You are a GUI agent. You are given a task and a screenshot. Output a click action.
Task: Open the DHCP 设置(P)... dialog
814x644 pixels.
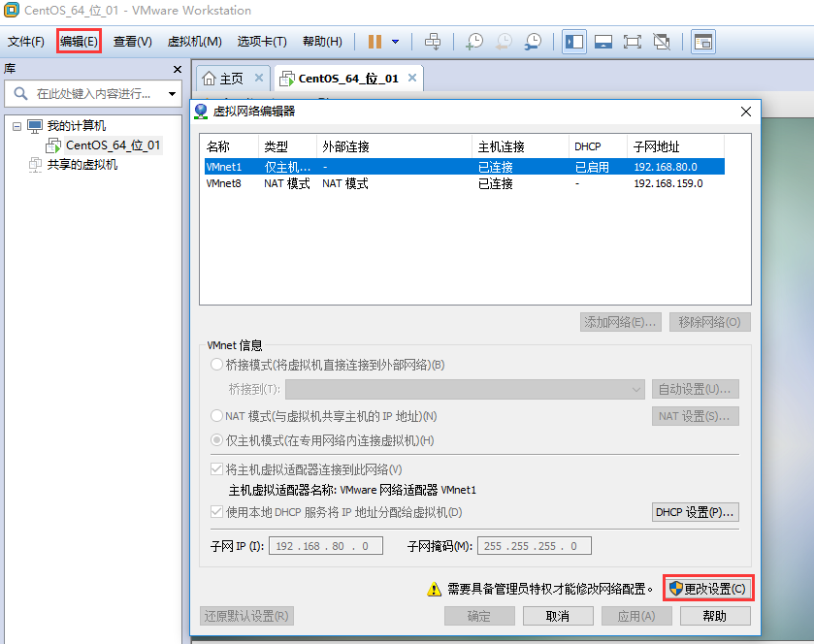tap(695, 512)
